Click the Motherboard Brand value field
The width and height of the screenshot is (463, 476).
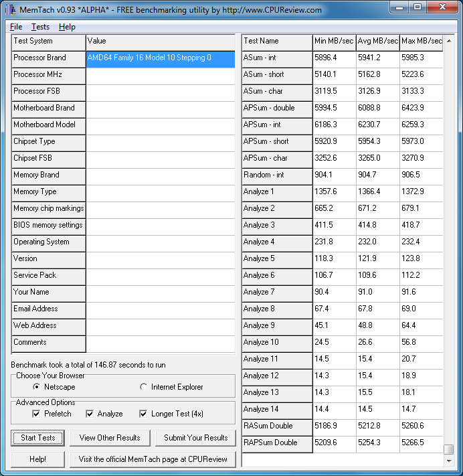[161, 110]
